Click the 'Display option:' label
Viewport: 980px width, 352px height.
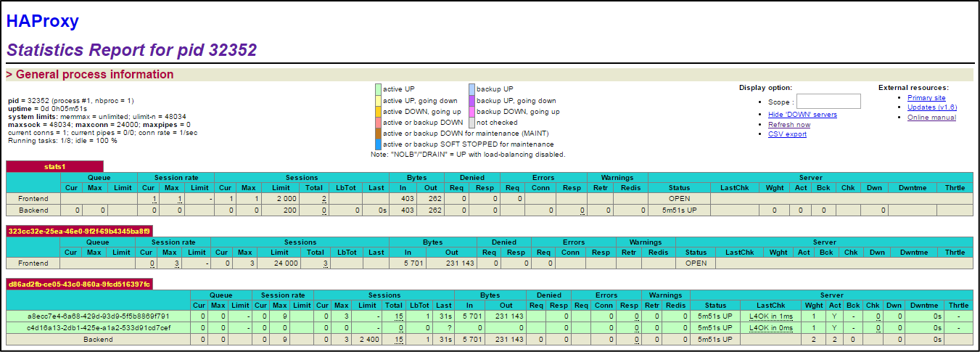(765, 88)
